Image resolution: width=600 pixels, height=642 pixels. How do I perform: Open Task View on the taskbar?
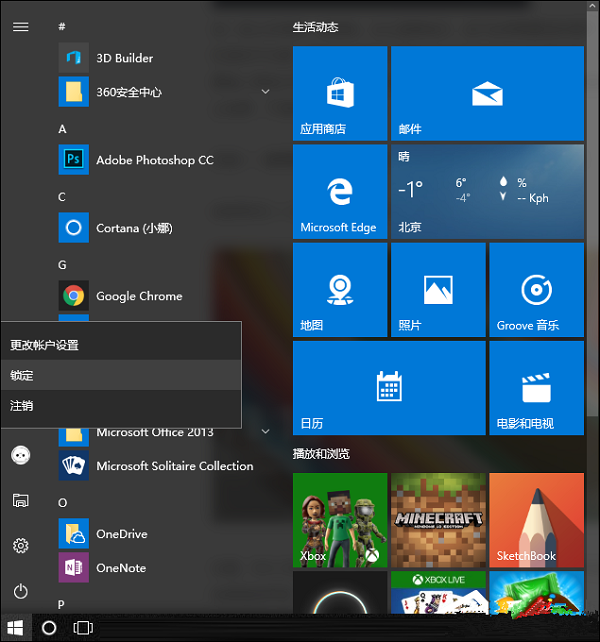click(x=83, y=628)
